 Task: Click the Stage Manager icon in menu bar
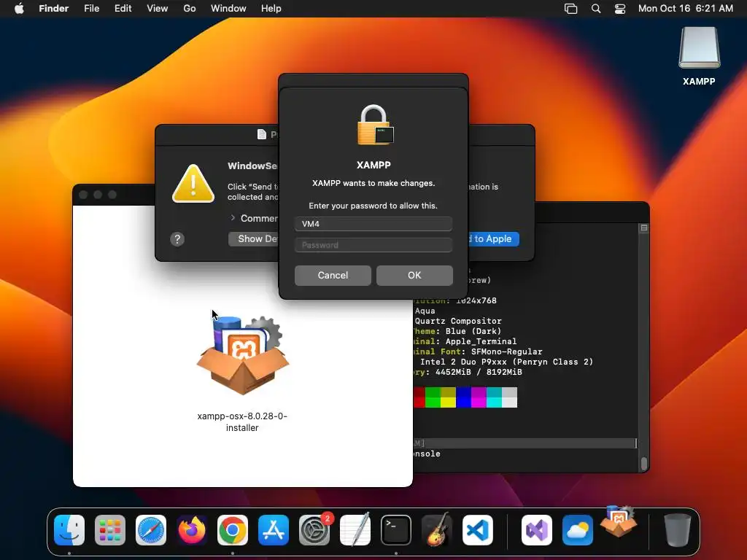(x=570, y=8)
